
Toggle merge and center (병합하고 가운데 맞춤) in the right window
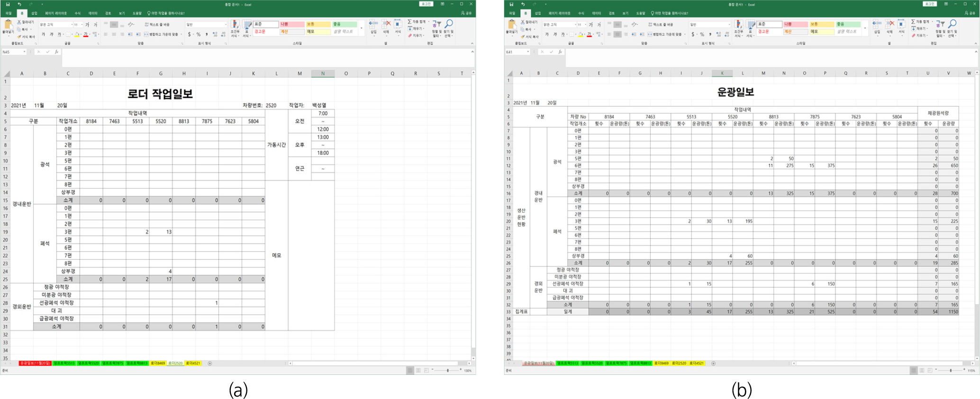point(667,34)
